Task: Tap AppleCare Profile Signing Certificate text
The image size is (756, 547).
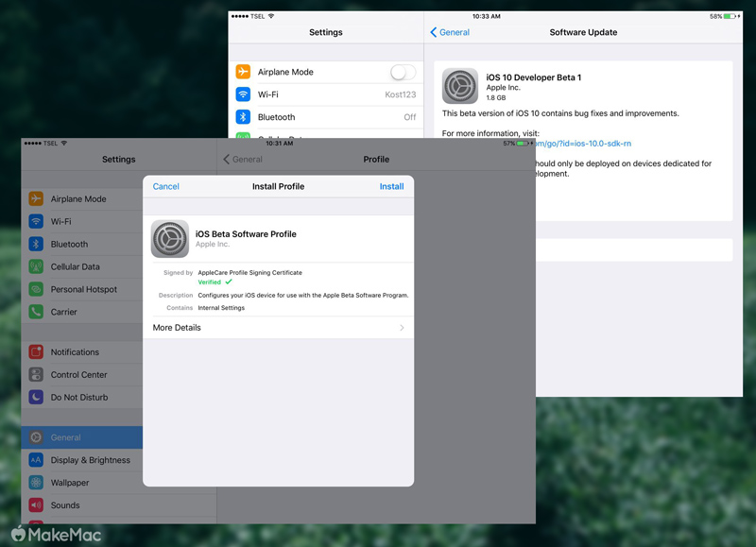Action: 249,272
